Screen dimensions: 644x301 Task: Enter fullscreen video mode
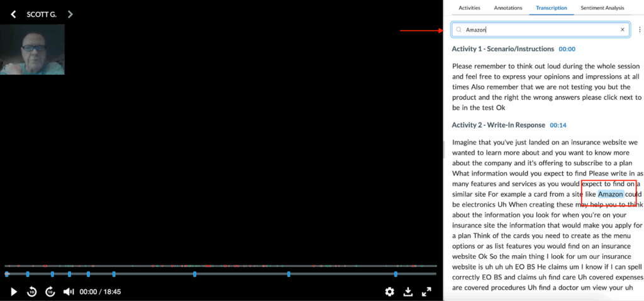[x=426, y=292]
